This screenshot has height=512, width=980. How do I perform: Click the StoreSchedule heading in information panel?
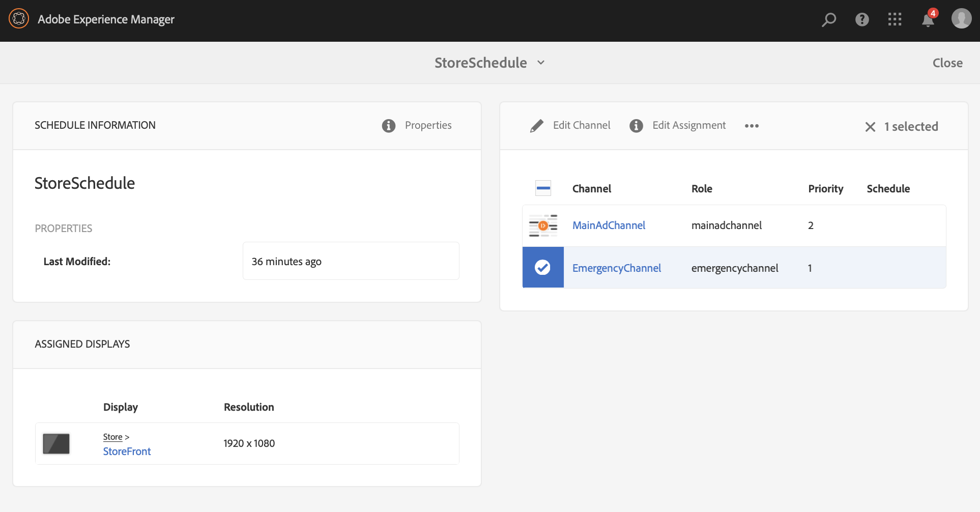click(84, 183)
